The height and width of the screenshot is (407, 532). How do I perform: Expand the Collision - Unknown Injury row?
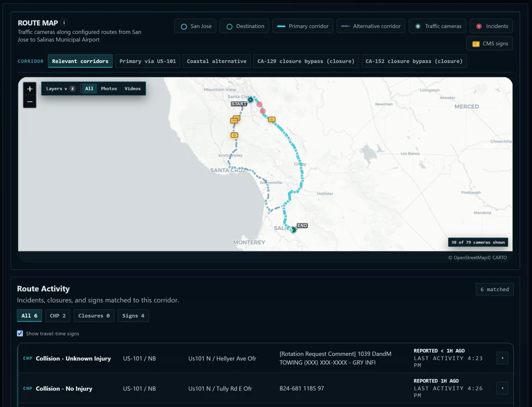coord(502,358)
